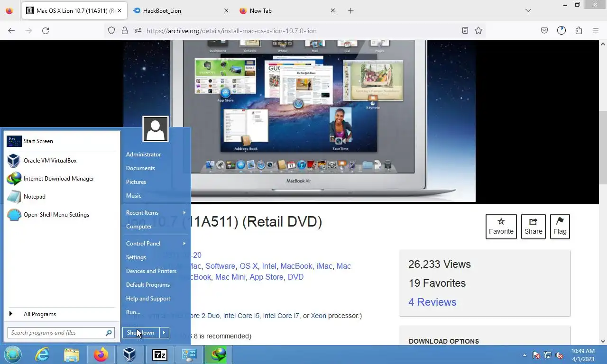Open a new browser tab
607x364 pixels.
[350, 10]
